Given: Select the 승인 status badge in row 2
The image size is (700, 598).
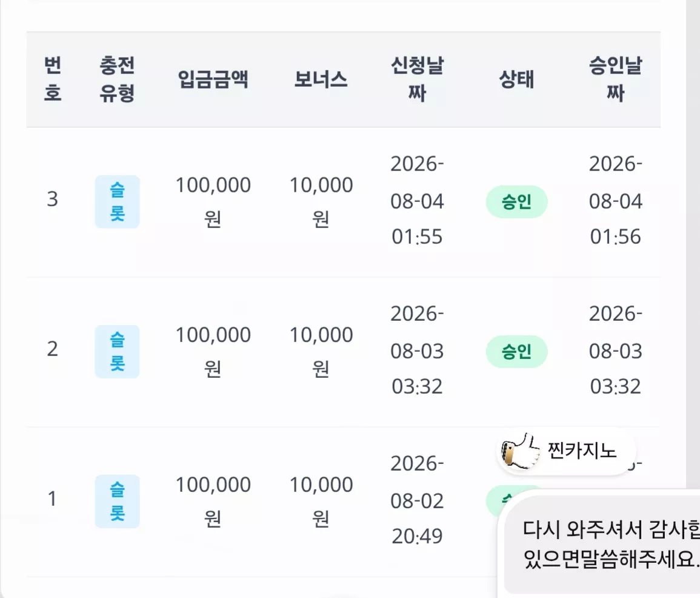Looking at the screenshot, I should 516,352.
